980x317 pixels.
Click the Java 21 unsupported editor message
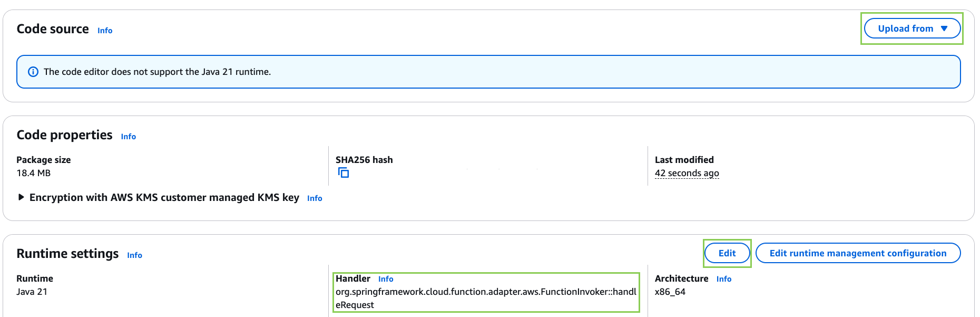pyautogui.click(x=157, y=72)
